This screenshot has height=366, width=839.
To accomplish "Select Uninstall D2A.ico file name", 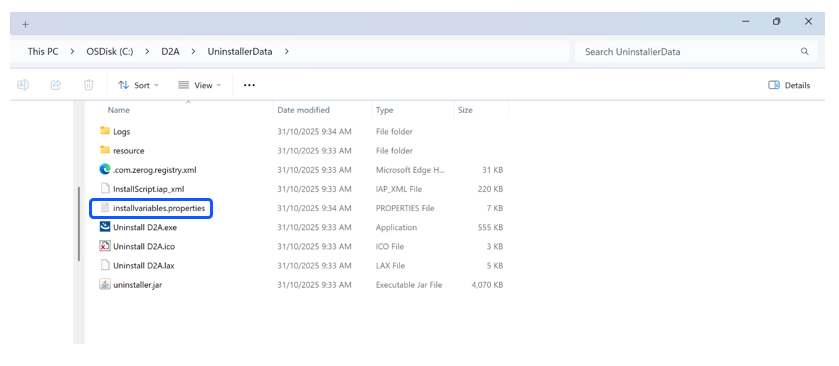I will pyautogui.click(x=144, y=247).
